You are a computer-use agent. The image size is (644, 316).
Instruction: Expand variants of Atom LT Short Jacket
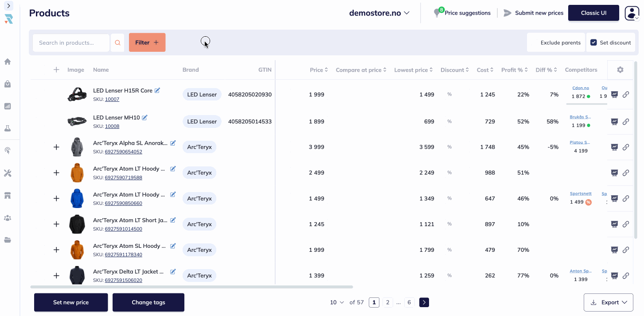56,224
